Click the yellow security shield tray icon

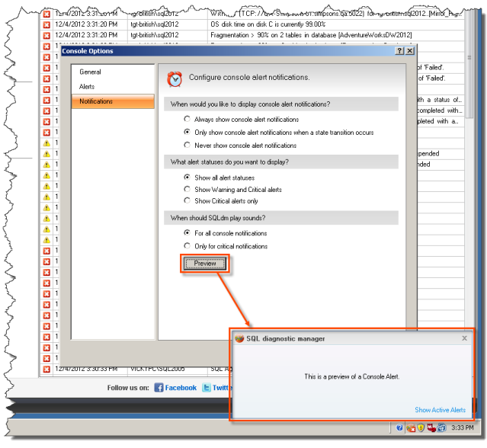pyautogui.click(x=421, y=428)
